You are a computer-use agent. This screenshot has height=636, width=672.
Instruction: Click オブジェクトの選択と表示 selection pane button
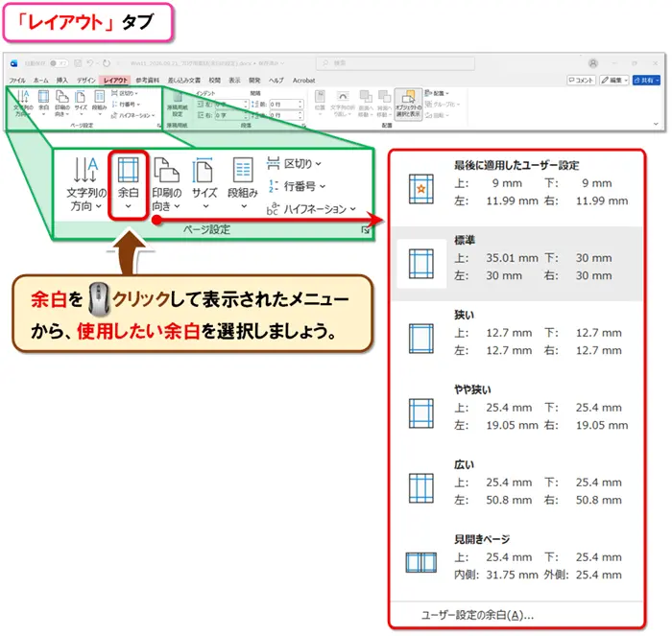click(x=408, y=104)
